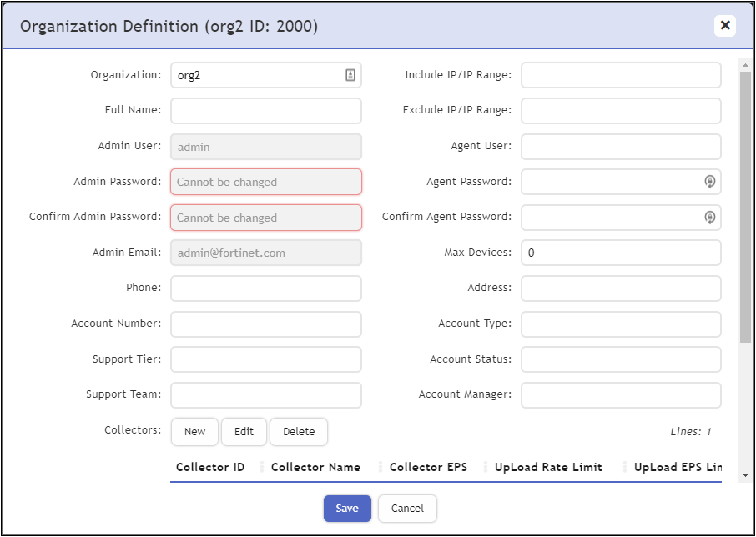
Task: Click the sort icon next to Collector ID
Action: click(262, 467)
